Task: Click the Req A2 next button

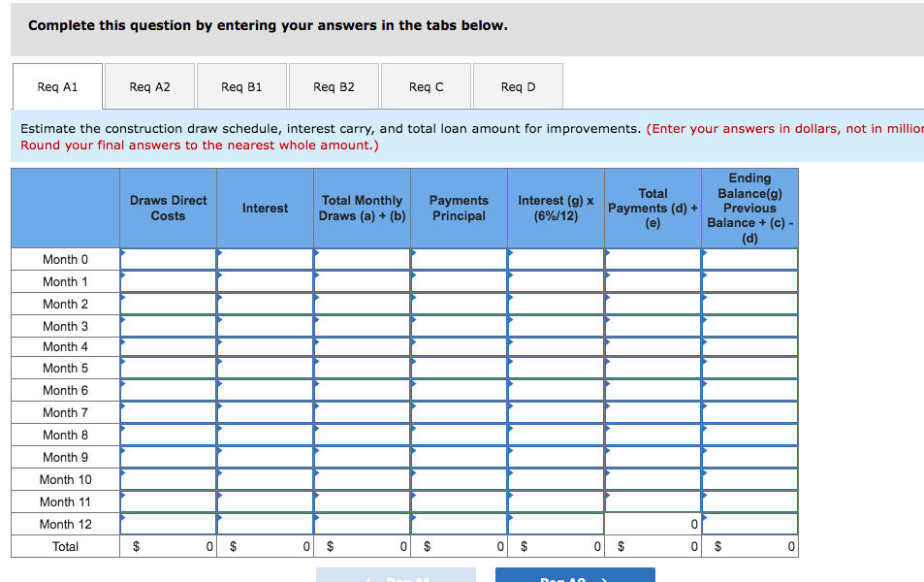Action: [574, 575]
